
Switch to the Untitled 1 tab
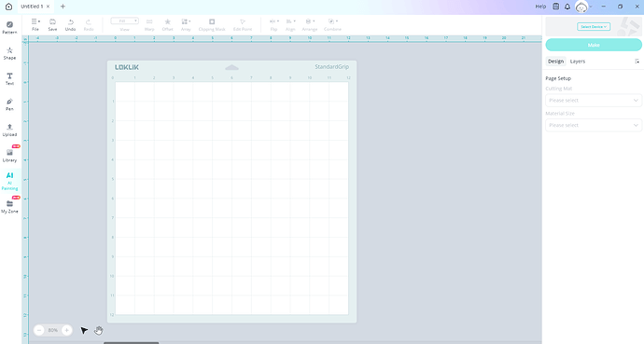[x=32, y=7]
